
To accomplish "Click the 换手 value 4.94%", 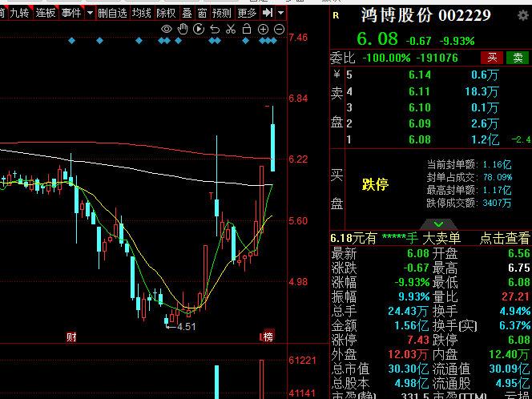I will pyautogui.click(x=515, y=311).
